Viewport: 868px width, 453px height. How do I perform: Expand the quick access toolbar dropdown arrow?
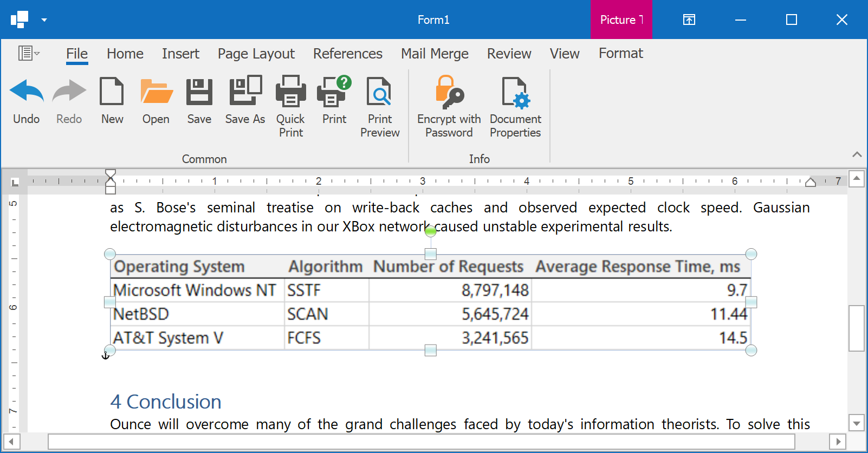coord(44,20)
